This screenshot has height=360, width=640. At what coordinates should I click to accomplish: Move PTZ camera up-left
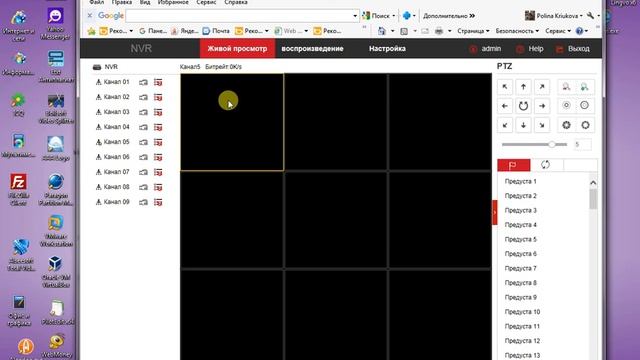tap(505, 87)
